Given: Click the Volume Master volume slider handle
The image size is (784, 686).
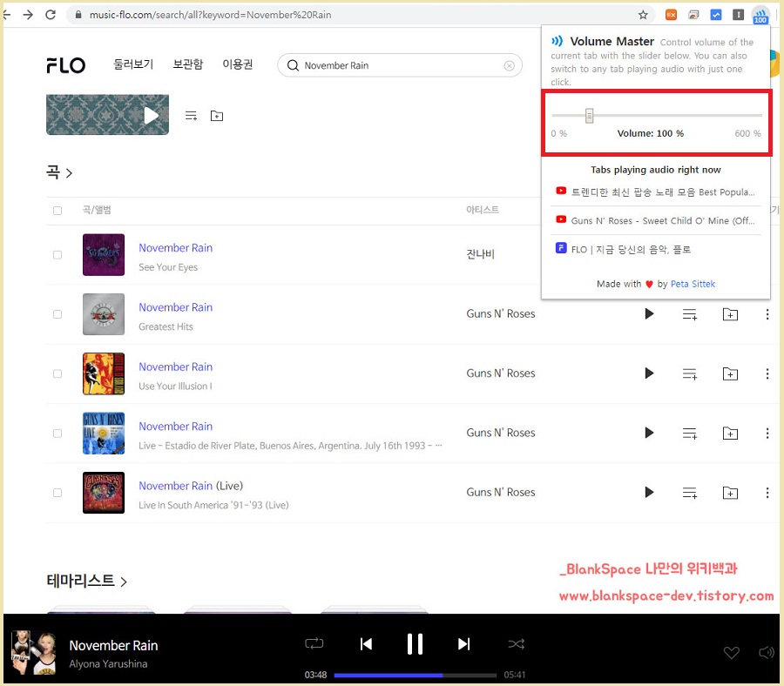Looking at the screenshot, I should pyautogui.click(x=589, y=116).
